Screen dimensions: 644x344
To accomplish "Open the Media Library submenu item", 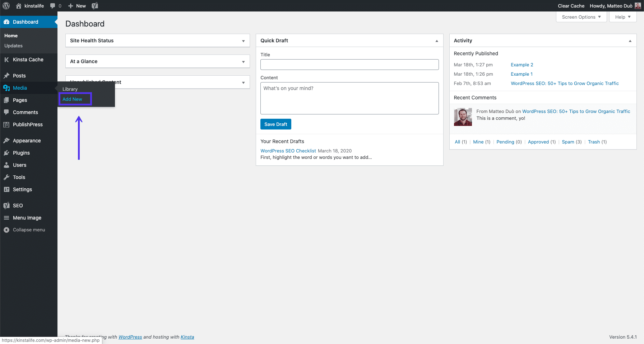I will pyautogui.click(x=70, y=89).
